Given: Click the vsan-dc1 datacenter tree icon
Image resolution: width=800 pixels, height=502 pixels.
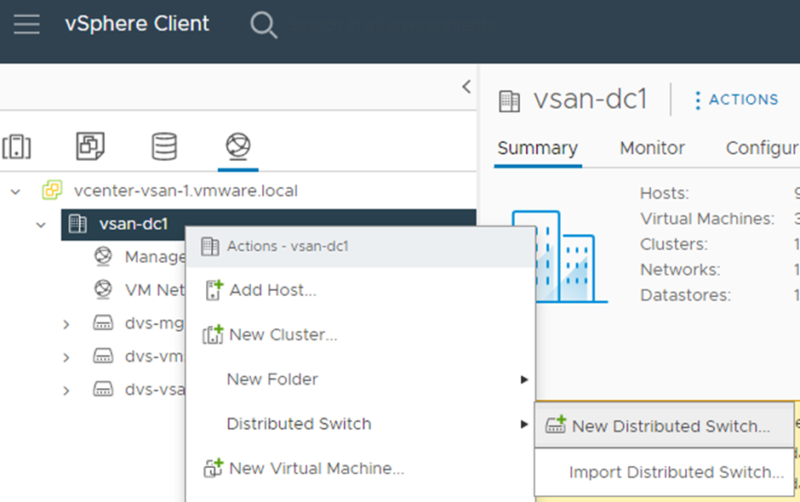Looking at the screenshot, I should 77,224.
